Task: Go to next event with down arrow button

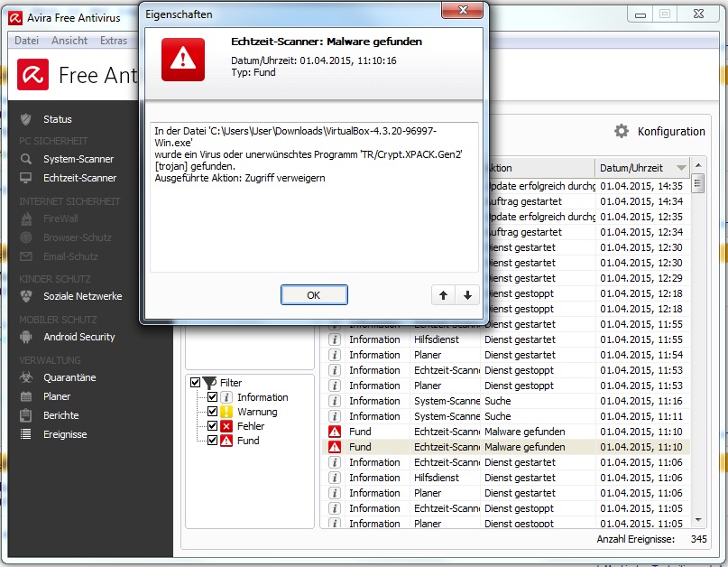Action: (x=467, y=295)
